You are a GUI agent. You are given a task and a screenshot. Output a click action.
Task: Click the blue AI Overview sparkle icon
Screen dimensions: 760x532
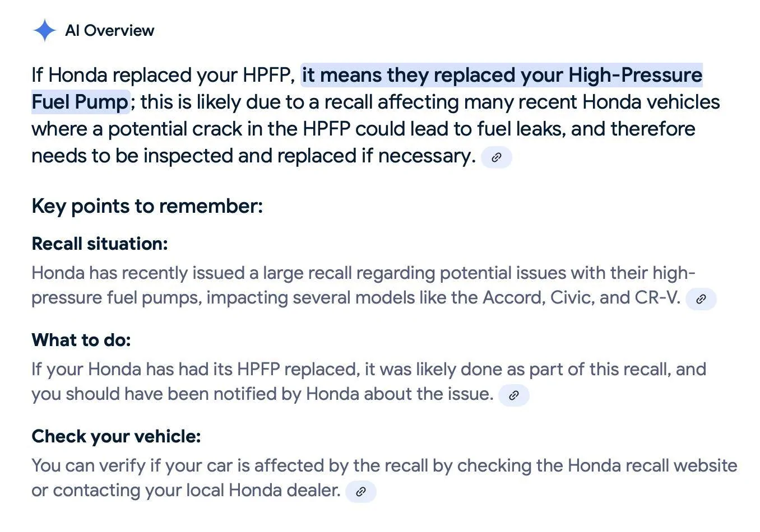(x=44, y=30)
